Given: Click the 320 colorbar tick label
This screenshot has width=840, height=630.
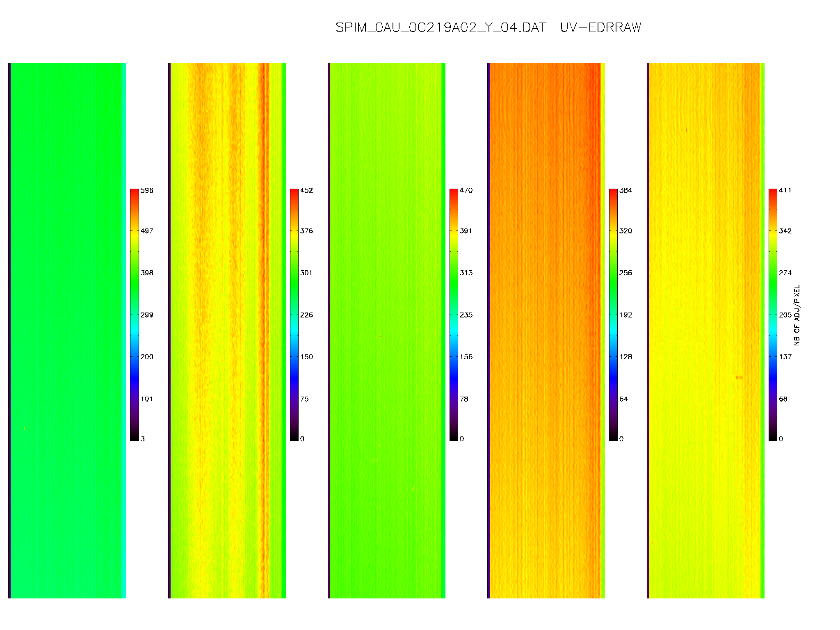Looking at the screenshot, I should [x=625, y=231].
